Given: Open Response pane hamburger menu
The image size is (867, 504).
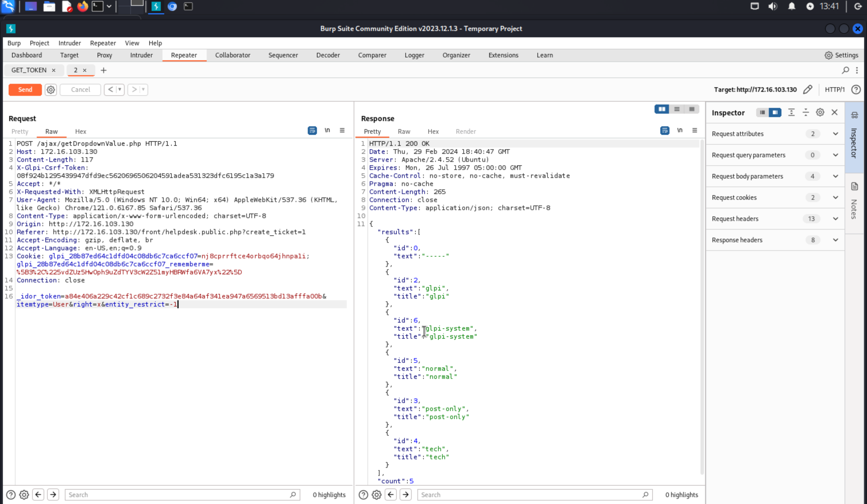Looking at the screenshot, I should click(695, 130).
